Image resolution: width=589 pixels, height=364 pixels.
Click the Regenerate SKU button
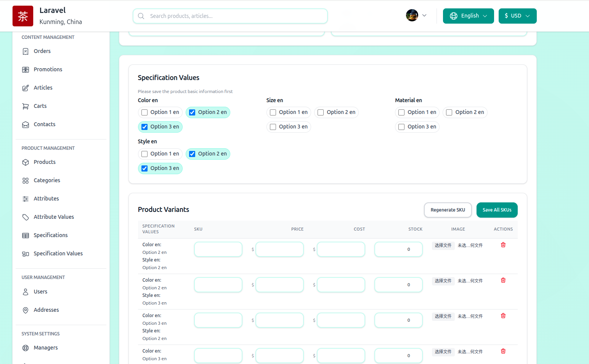click(448, 210)
